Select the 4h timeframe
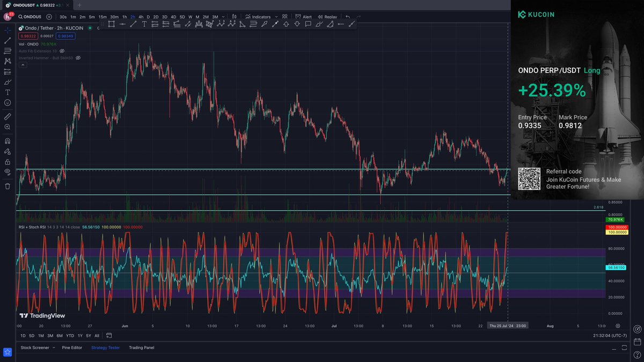Screen dimensions: 644x362 (x=141, y=17)
